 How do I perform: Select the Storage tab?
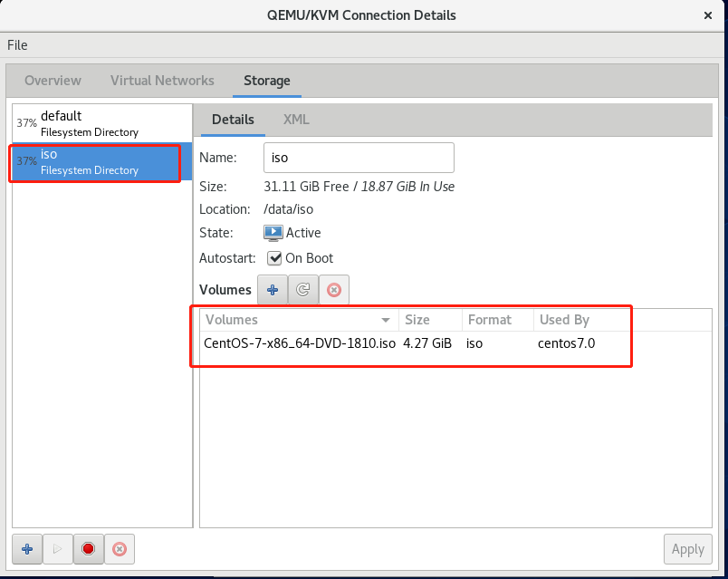click(267, 81)
